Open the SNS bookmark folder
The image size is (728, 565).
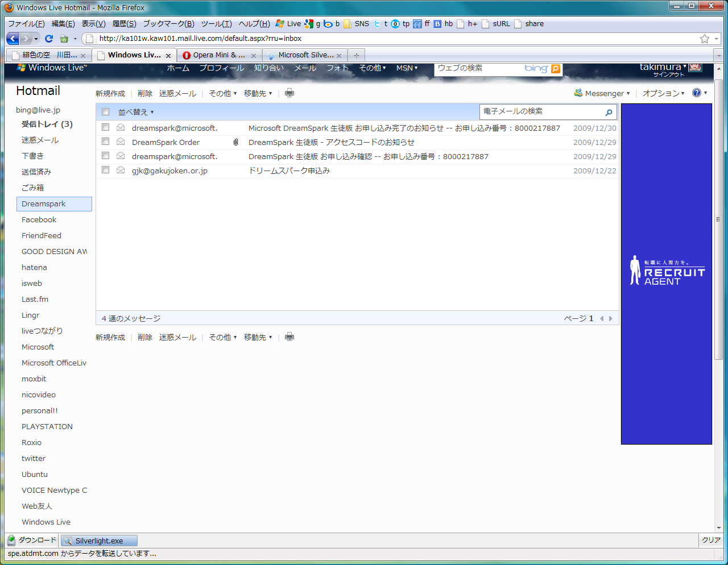[356, 24]
